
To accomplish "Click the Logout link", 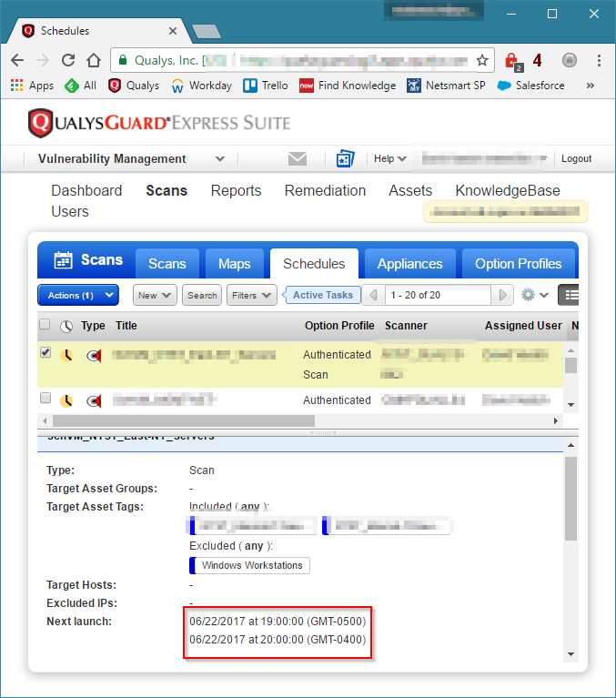I will tap(576, 158).
